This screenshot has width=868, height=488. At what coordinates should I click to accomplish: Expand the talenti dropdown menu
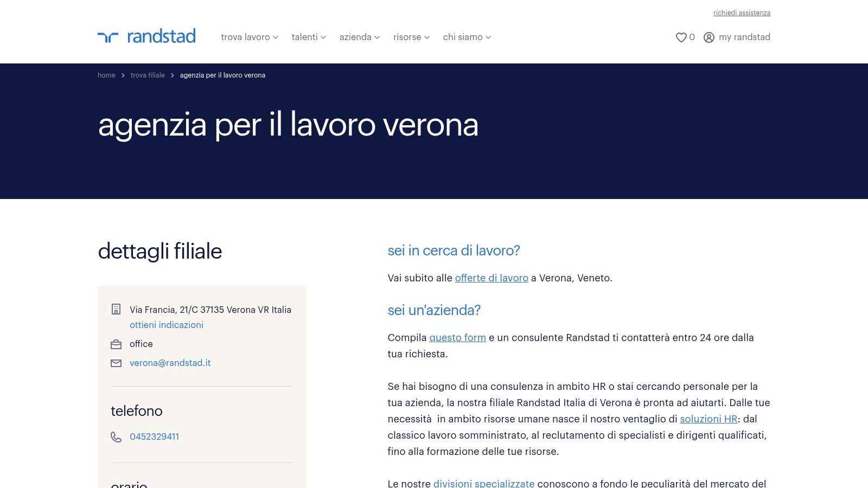click(x=309, y=37)
